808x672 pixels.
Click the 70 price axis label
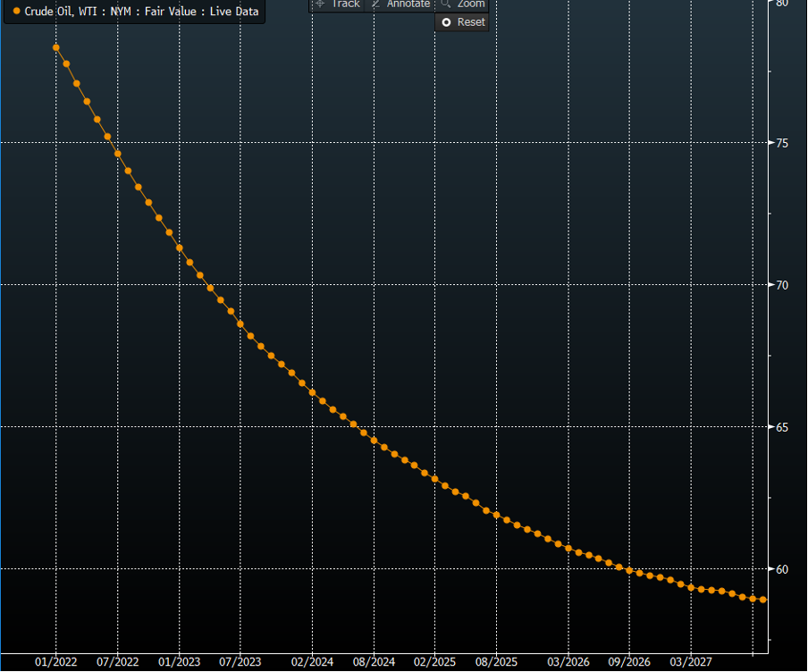click(x=782, y=285)
